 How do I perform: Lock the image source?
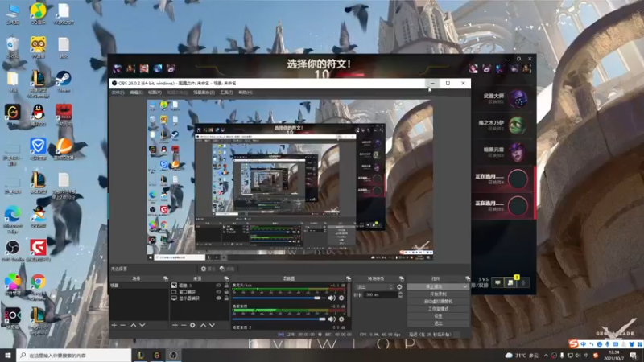point(226,286)
